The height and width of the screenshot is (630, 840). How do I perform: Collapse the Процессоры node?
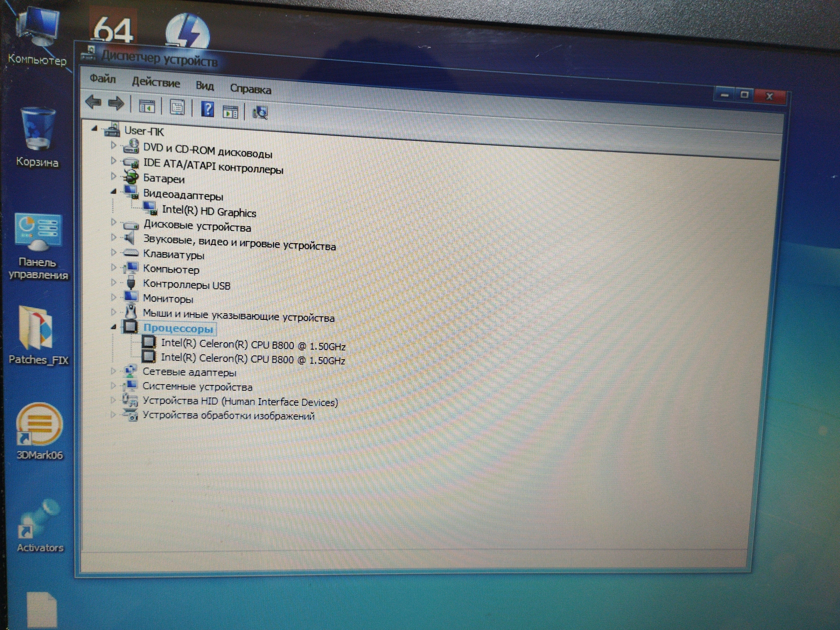pos(113,326)
